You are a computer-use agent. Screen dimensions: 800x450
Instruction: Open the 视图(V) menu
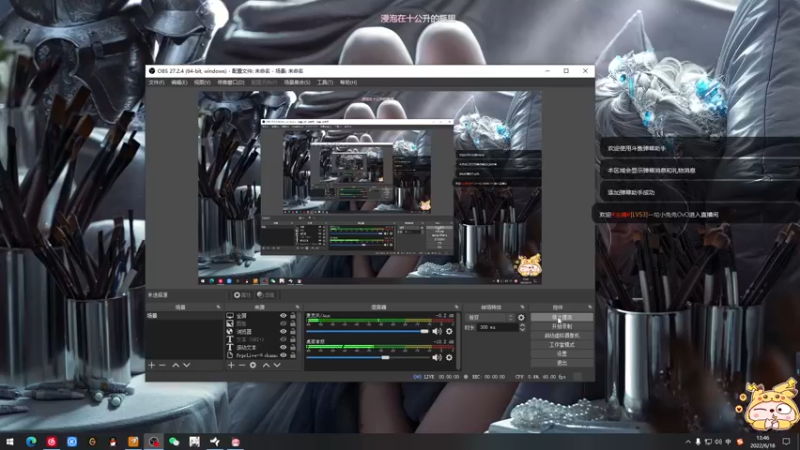coord(202,82)
